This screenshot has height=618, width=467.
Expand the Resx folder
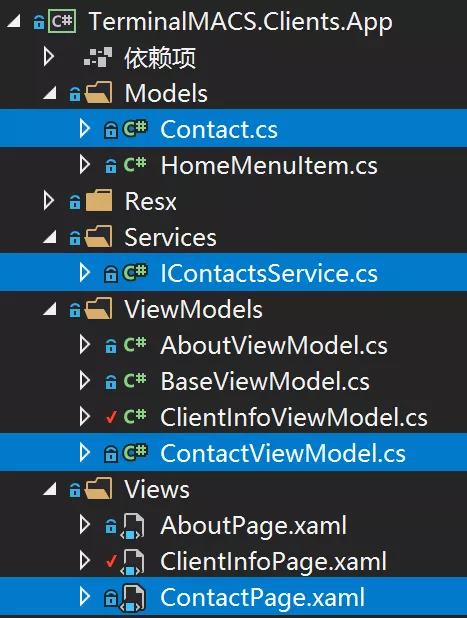click(x=49, y=201)
